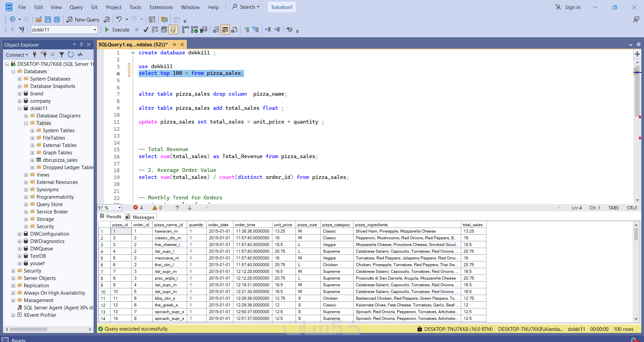The width and height of the screenshot is (644, 342).
Task: Toggle Results to Grid output mode
Action: click(x=225, y=30)
